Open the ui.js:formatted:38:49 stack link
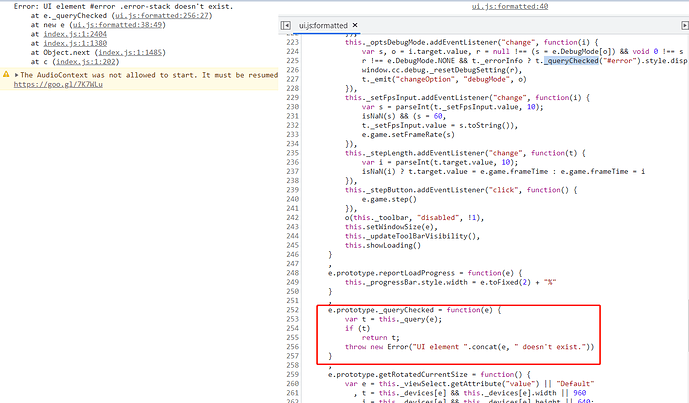 [117, 25]
